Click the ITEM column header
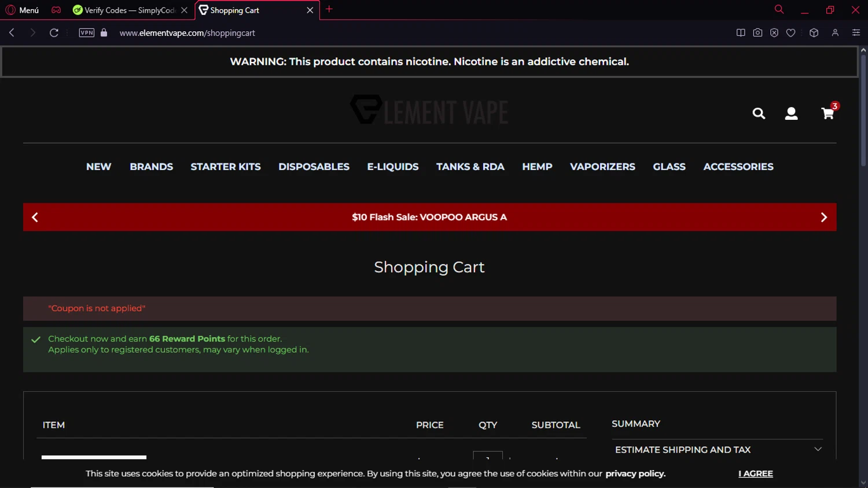The image size is (868, 488). [53, 425]
